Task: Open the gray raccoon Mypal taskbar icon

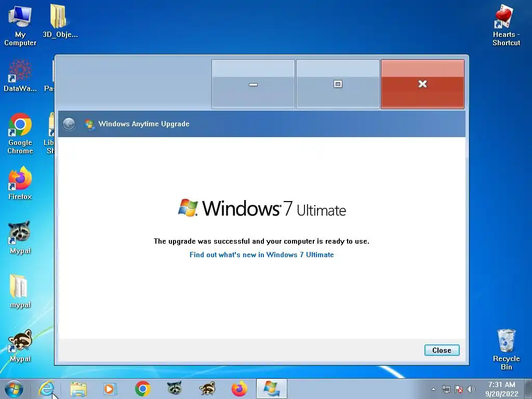Action: pos(175,389)
